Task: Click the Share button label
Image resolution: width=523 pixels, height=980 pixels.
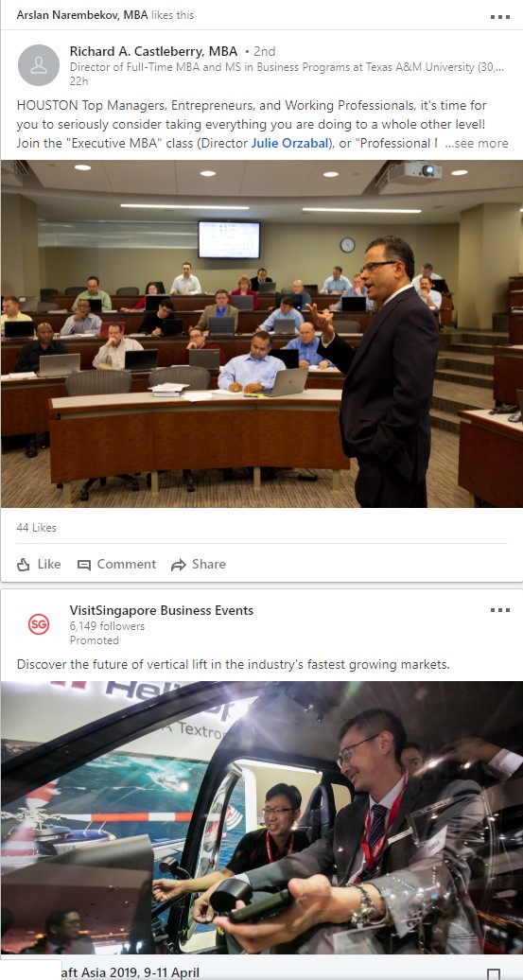Action: coord(209,565)
